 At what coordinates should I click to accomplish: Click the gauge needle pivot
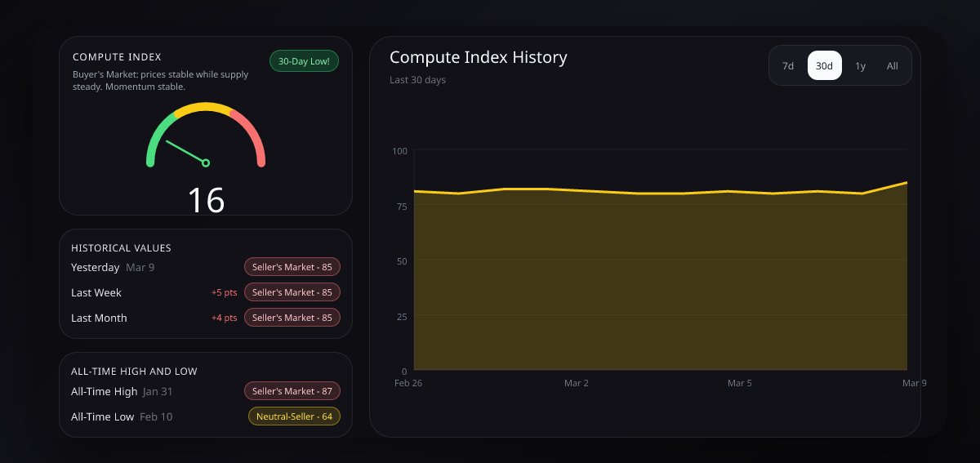click(206, 163)
